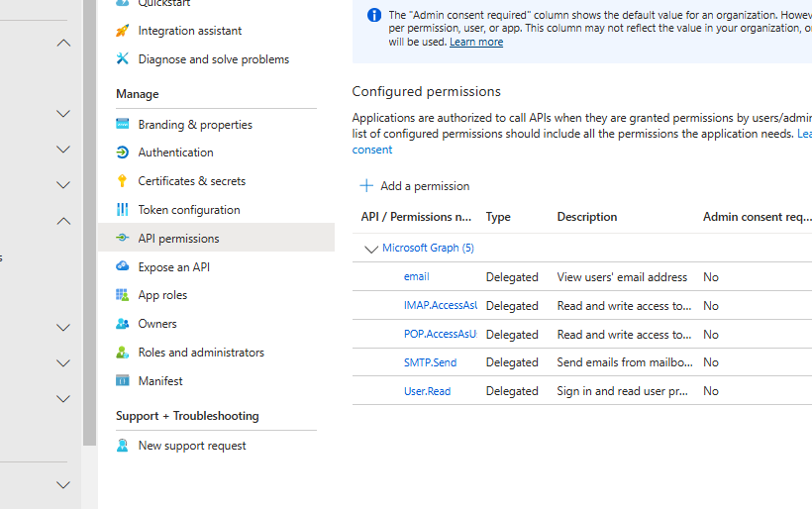812x509 pixels.
Task: Open the IMAP.AccessAsUser permission
Action: pyautogui.click(x=441, y=305)
